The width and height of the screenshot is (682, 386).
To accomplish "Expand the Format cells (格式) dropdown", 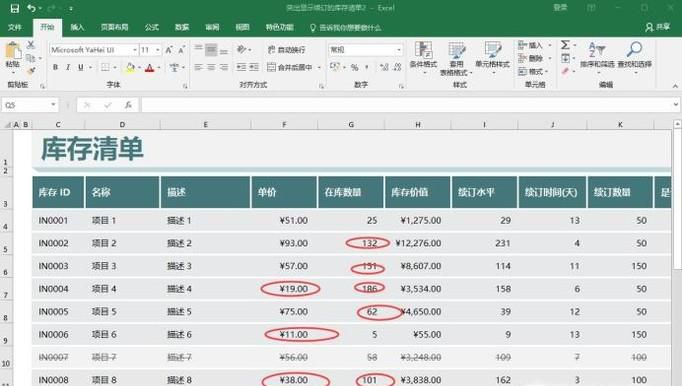I will point(547,71).
